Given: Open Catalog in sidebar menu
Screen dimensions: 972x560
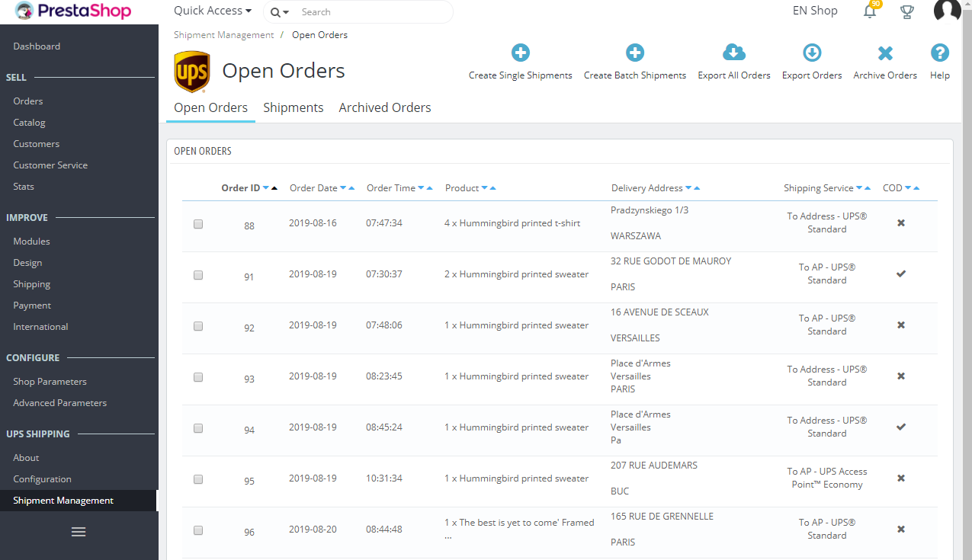Looking at the screenshot, I should click(29, 123).
